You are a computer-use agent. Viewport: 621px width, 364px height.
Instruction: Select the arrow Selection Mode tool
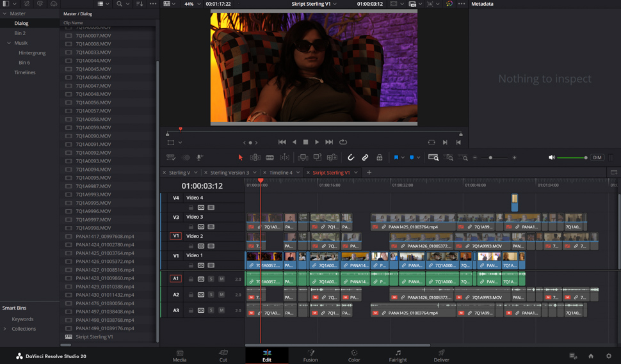(241, 157)
